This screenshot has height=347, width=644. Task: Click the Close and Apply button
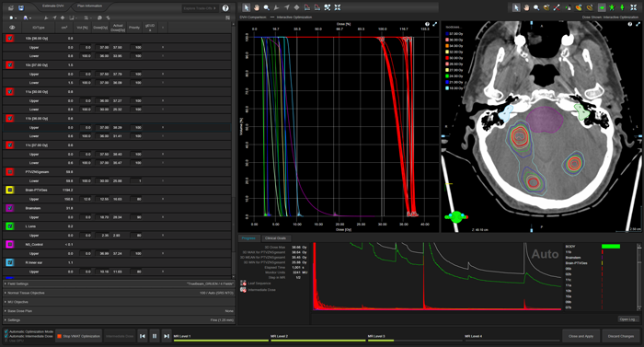[x=581, y=336]
